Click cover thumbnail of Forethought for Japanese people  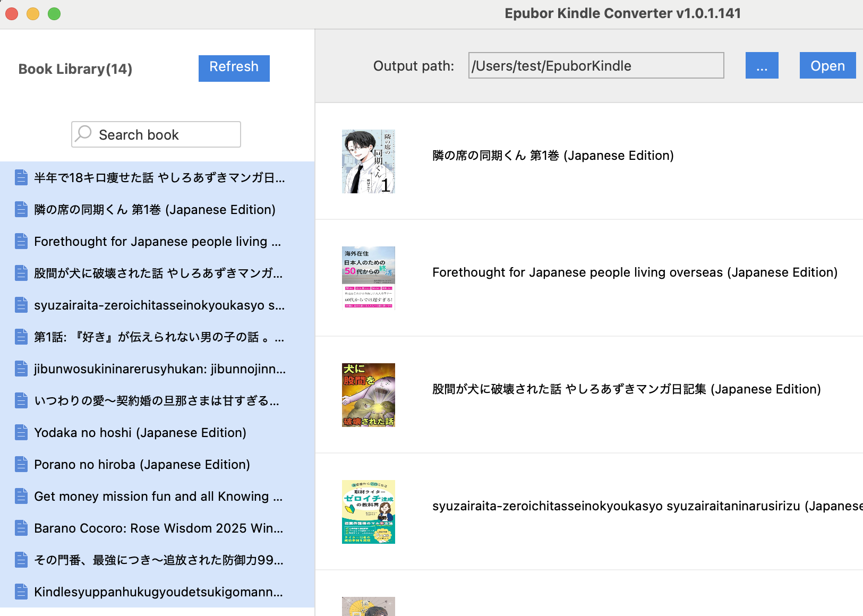point(369,278)
